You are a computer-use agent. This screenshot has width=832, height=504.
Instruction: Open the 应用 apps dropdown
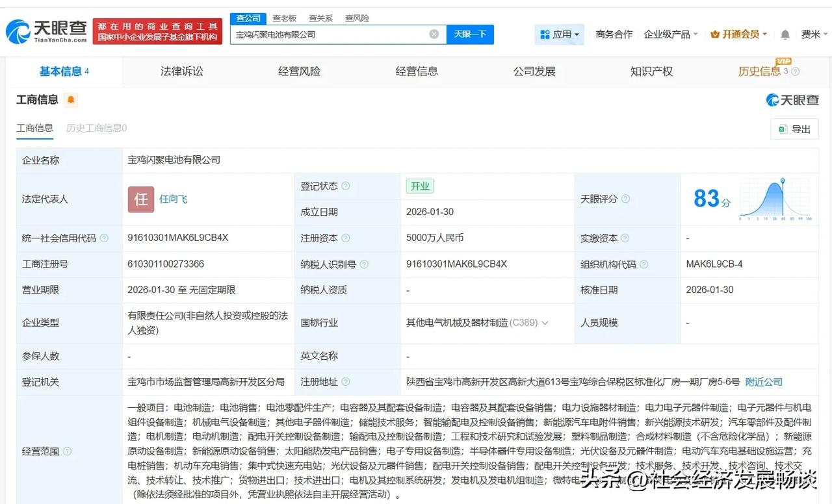560,34
